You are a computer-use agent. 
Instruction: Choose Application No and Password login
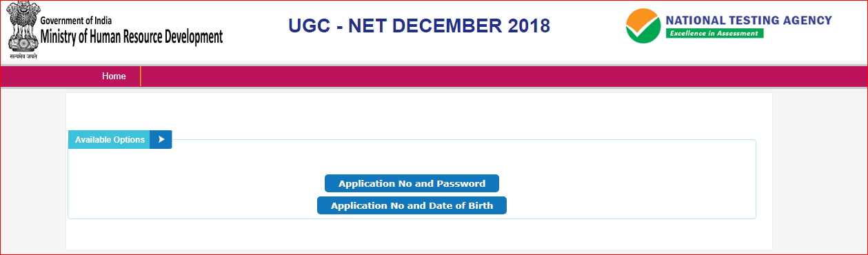(x=412, y=184)
